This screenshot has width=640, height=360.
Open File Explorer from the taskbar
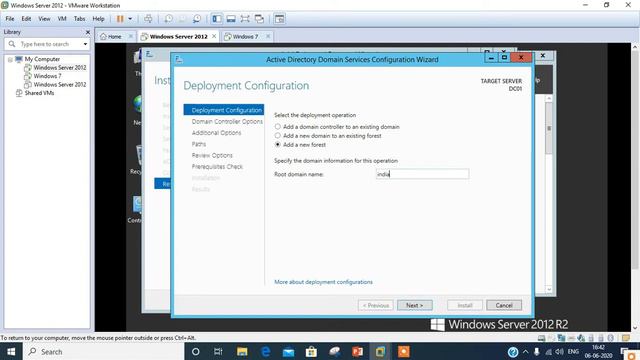[242, 351]
